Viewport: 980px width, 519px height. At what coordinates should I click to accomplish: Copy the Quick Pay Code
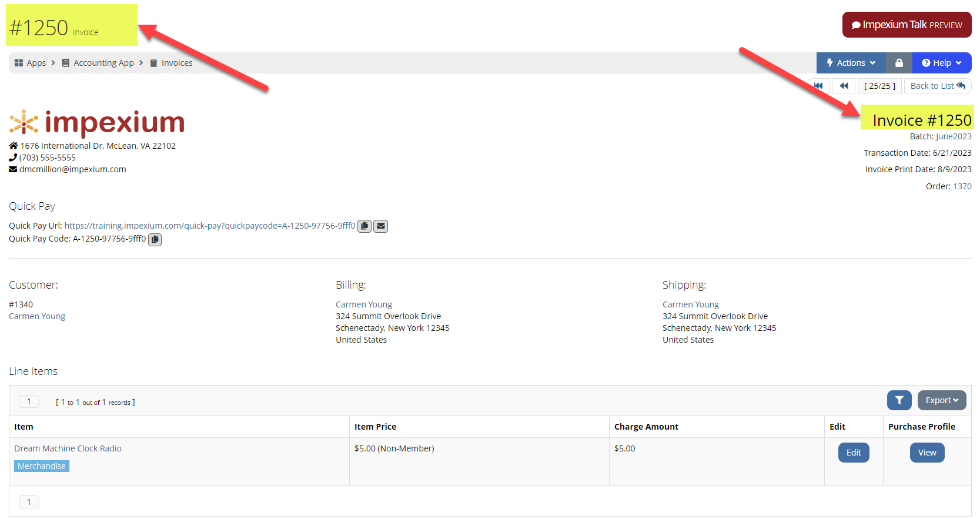coord(155,239)
